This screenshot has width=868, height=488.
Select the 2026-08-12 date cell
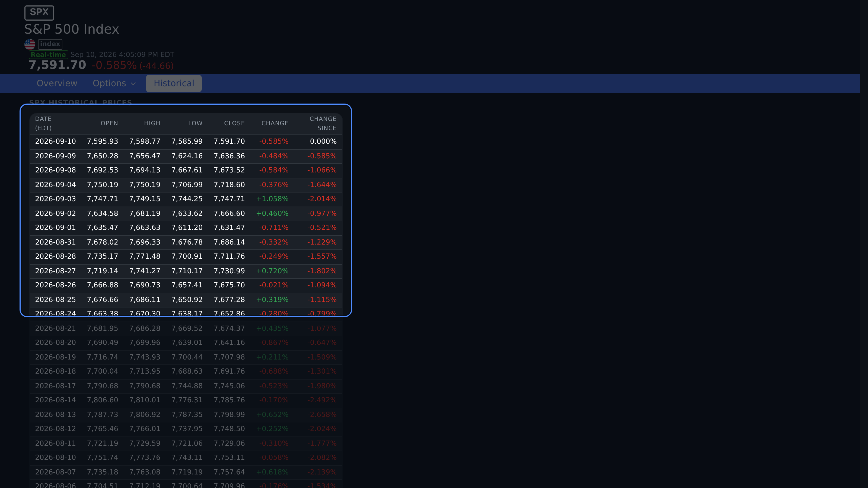click(55, 429)
